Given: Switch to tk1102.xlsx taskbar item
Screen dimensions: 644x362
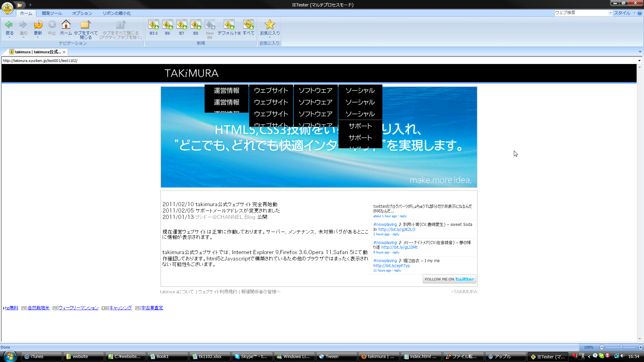Looking at the screenshot, I should tap(210, 357).
